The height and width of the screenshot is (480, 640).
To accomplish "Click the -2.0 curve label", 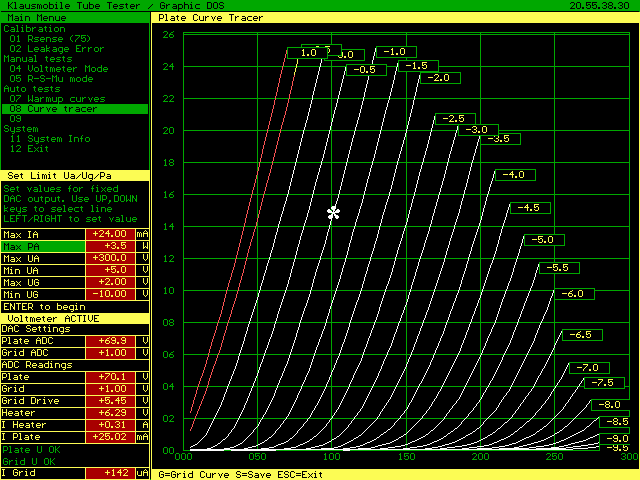I will [440, 78].
